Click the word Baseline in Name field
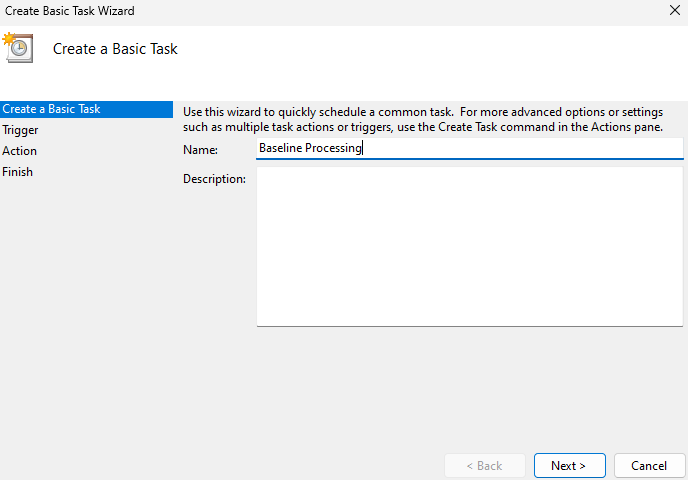The height and width of the screenshot is (480, 688). (x=280, y=148)
